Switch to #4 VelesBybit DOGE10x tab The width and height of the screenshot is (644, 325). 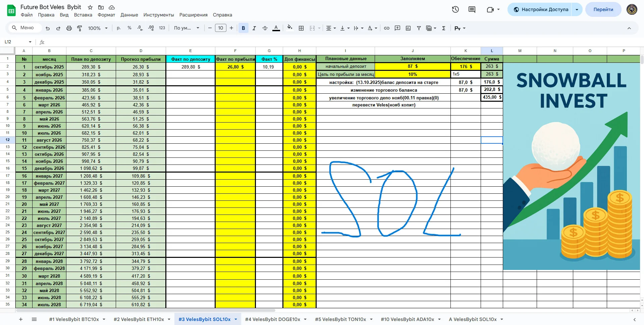[272, 319]
